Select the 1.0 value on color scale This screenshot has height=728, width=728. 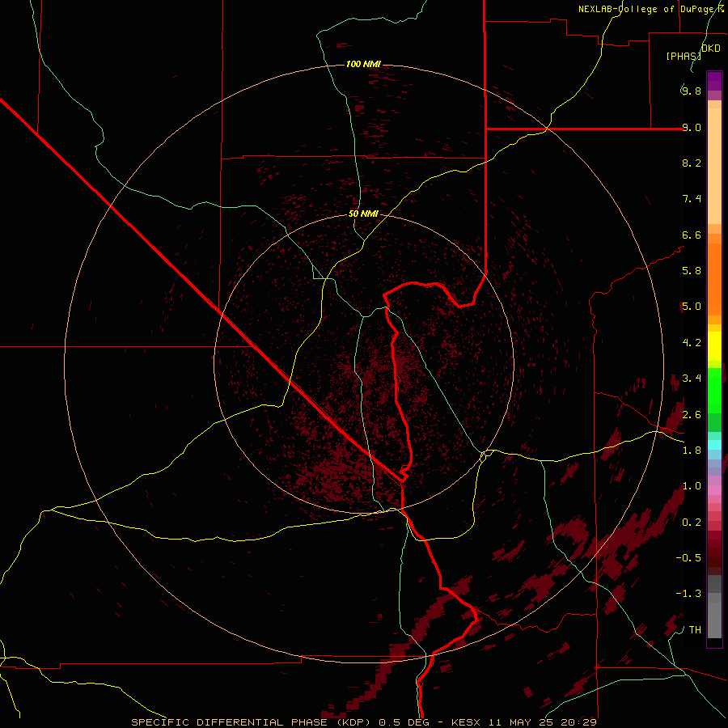click(692, 486)
